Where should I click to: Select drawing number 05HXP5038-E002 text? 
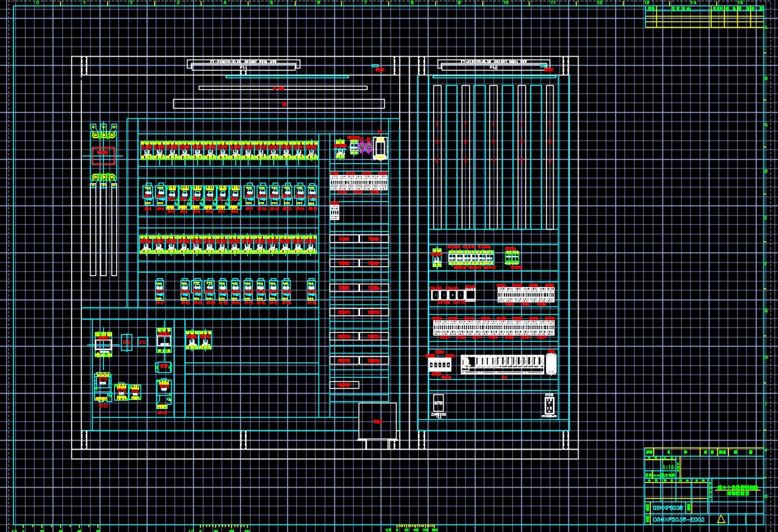click(678, 519)
